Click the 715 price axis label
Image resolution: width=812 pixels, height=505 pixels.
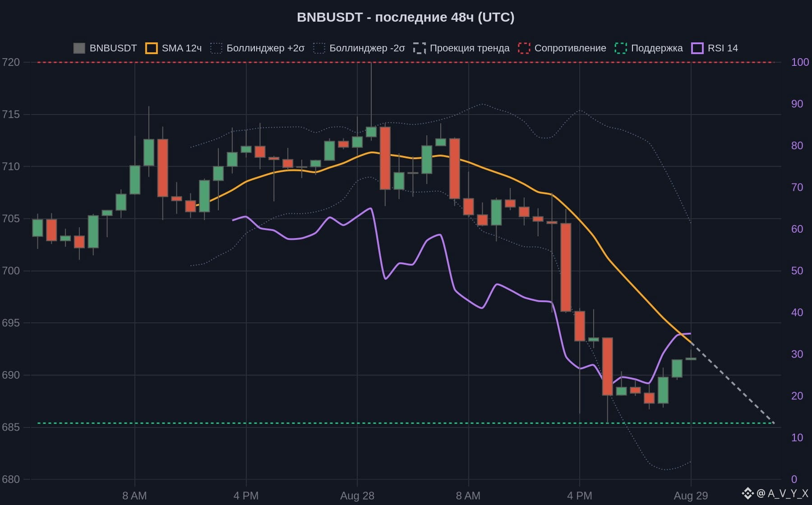coord(11,115)
